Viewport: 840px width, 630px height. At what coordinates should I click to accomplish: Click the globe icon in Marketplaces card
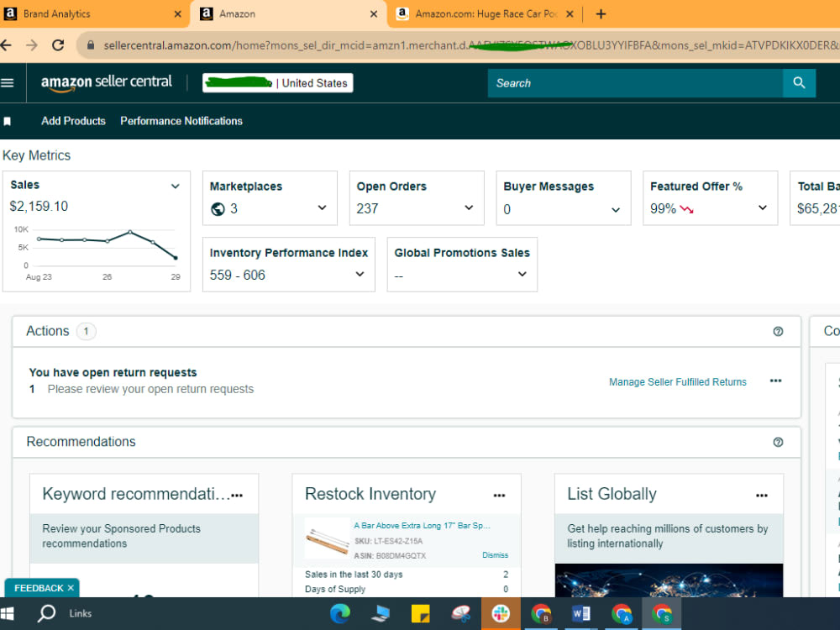pyautogui.click(x=218, y=209)
